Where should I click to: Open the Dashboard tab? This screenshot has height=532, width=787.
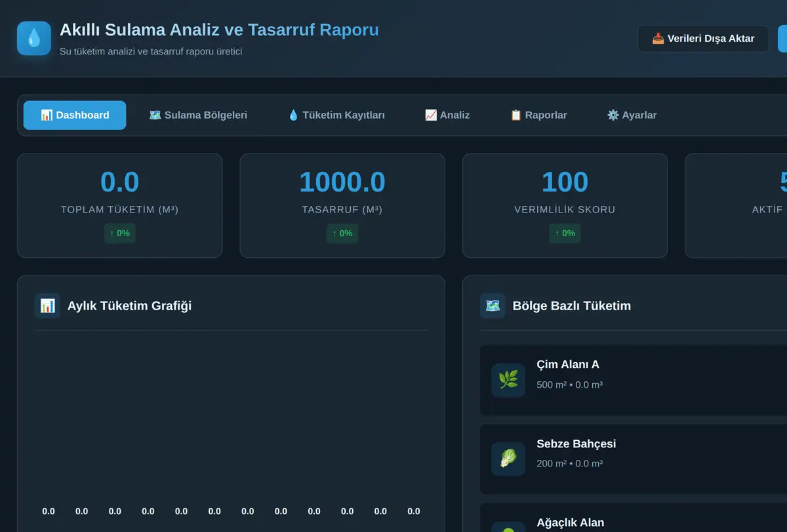75,115
